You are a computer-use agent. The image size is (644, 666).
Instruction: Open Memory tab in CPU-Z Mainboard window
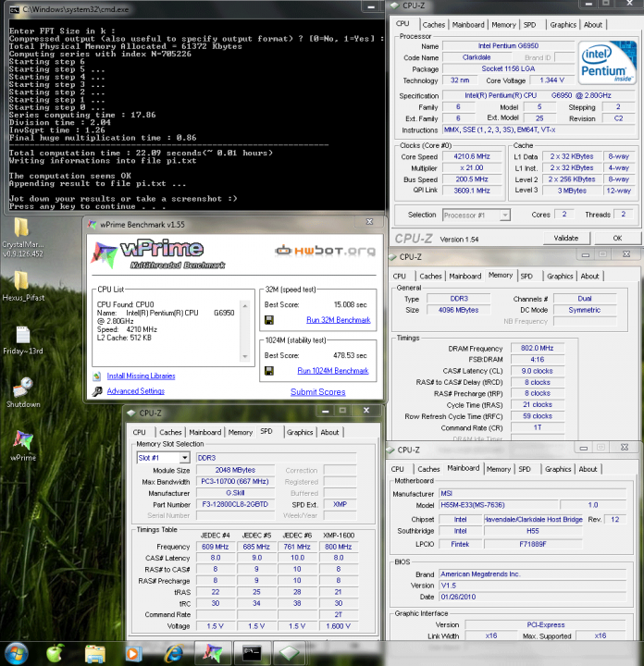click(499, 469)
